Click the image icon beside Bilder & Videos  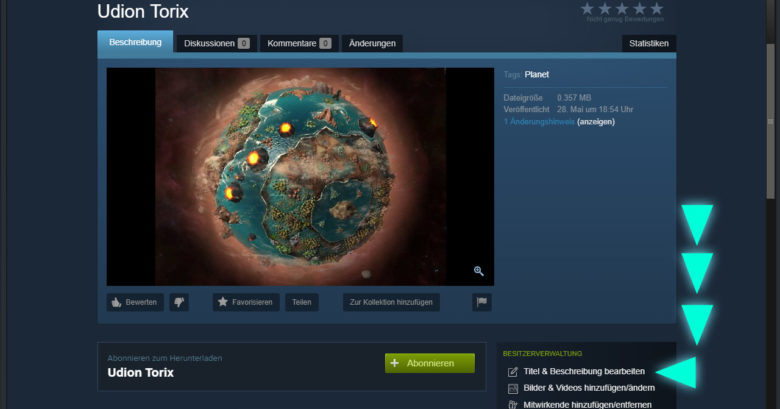point(513,388)
